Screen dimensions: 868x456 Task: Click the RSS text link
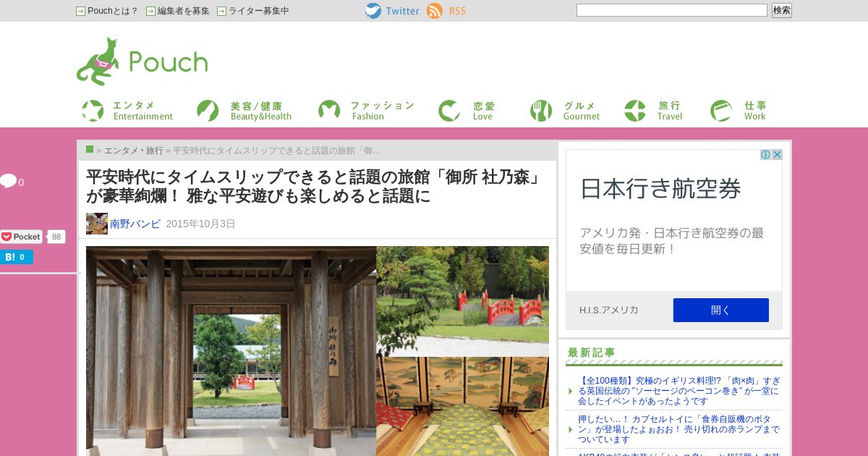(x=457, y=11)
